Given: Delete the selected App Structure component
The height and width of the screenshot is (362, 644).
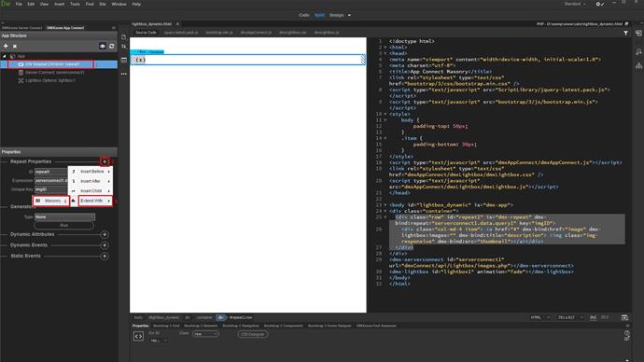Looking at the screenshot, I should (x=15, y=46).
